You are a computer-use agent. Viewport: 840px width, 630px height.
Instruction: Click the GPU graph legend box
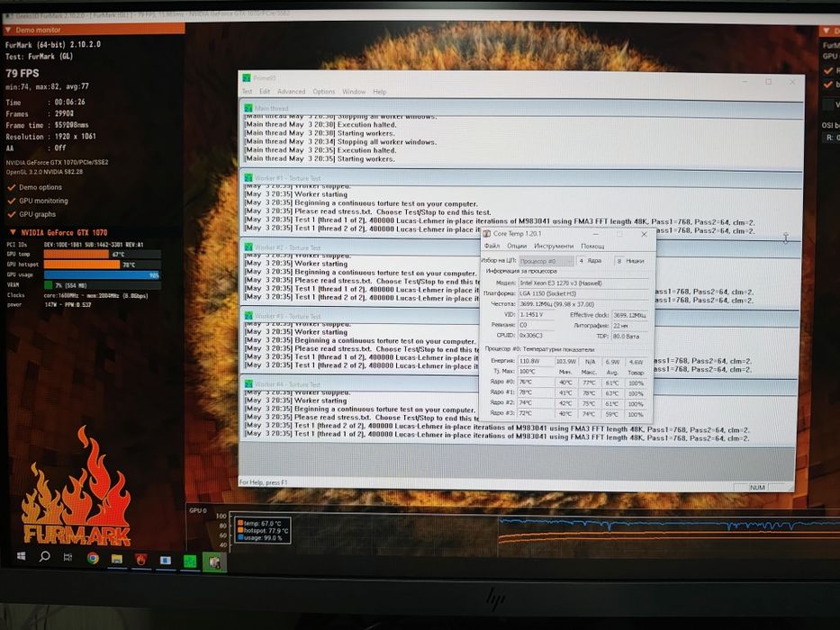point(262,530)
